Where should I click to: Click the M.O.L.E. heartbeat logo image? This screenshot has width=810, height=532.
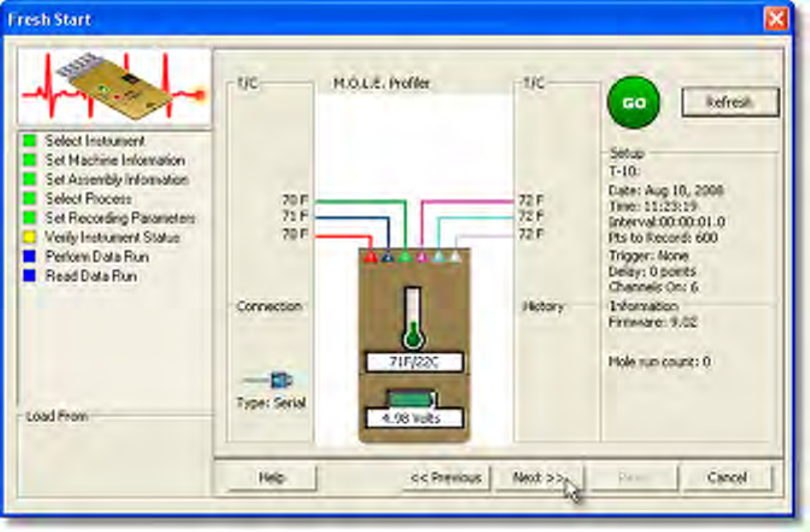[114, 87]
